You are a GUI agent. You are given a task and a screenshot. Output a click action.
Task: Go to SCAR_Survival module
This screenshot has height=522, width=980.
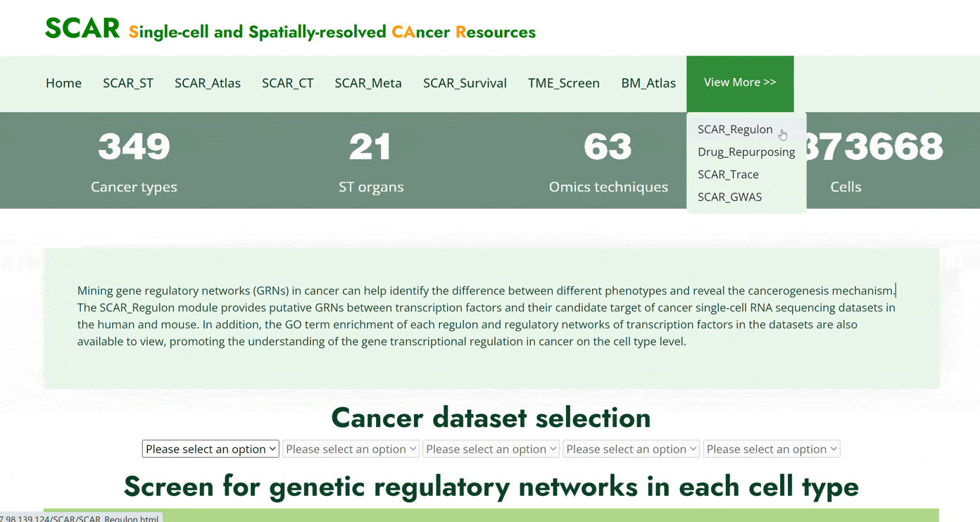point(465,83)
